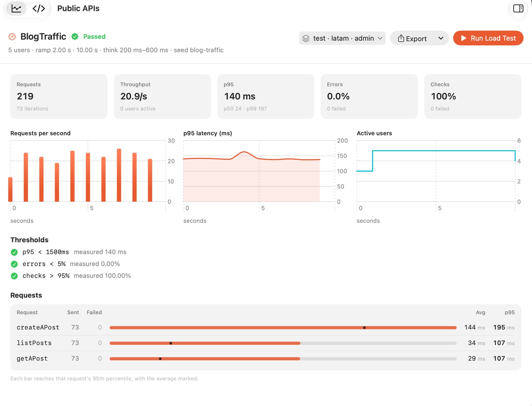
Task: Click the 195 ms p95 value for createAPost
Action: coord(504,328)
